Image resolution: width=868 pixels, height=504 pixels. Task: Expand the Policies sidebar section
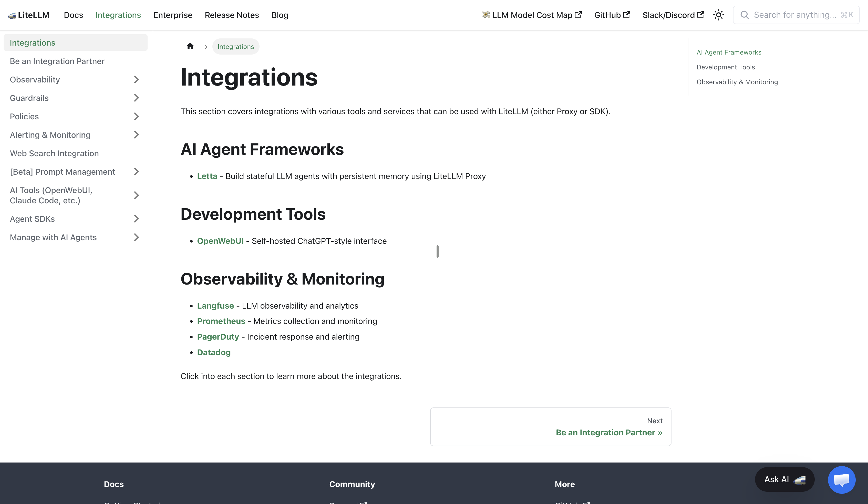click(x=136, y=116)
